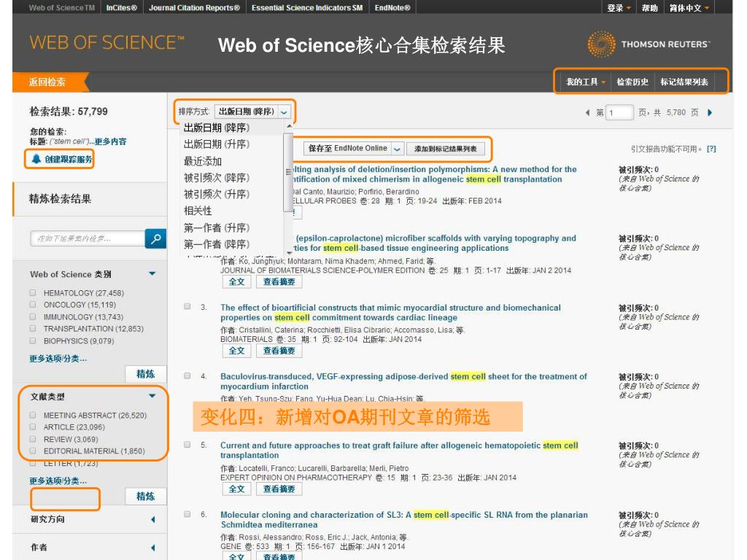Viewport: 747px width, 560px height.
Task: Click 全文 button for result 5
Action: pos(237,489)
